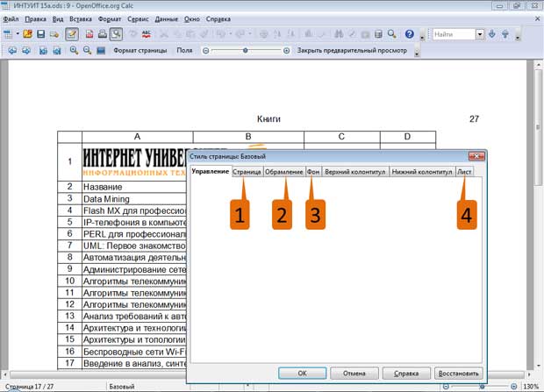Click the Отмена button
Image resolution: width=544 pixels, height=392 pixels.
tap(354, 374)
